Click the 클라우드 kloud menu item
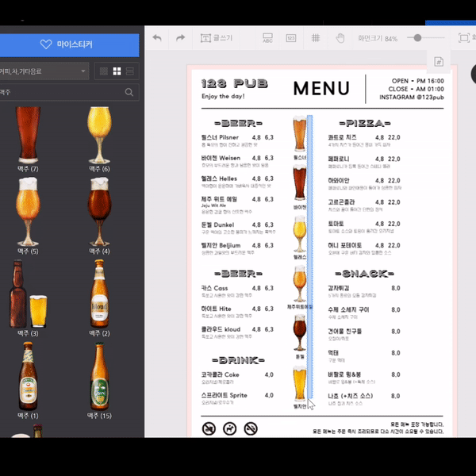 (221, 330)
